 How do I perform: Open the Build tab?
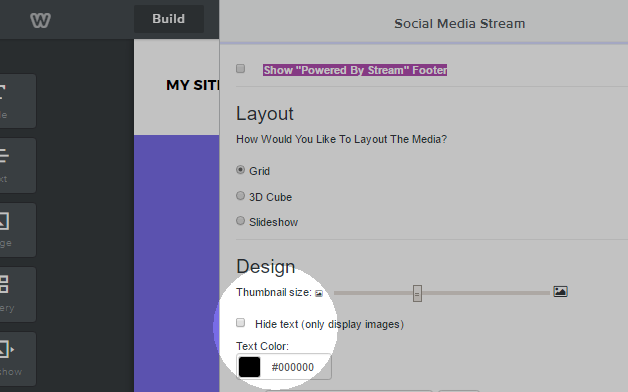tap(169, 19)
